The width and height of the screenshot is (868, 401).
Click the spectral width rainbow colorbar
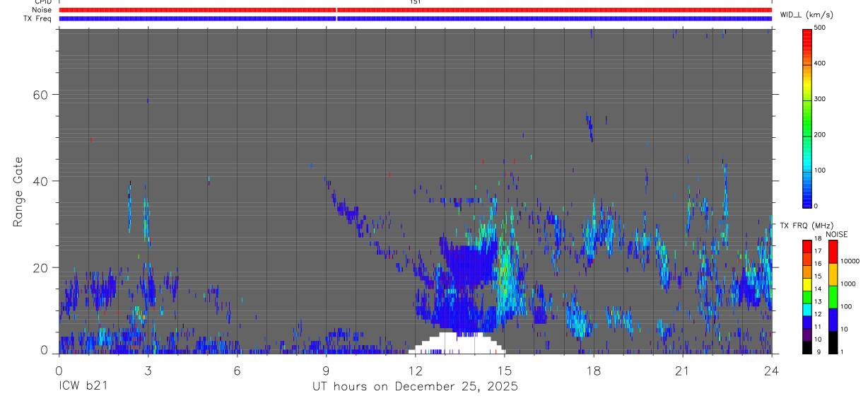[807, 117]
